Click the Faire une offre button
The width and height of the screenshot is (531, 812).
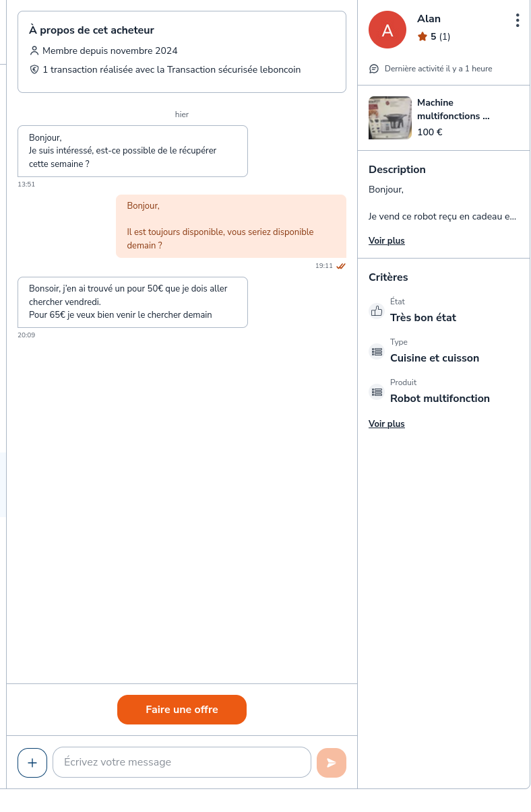coord(182,709)
